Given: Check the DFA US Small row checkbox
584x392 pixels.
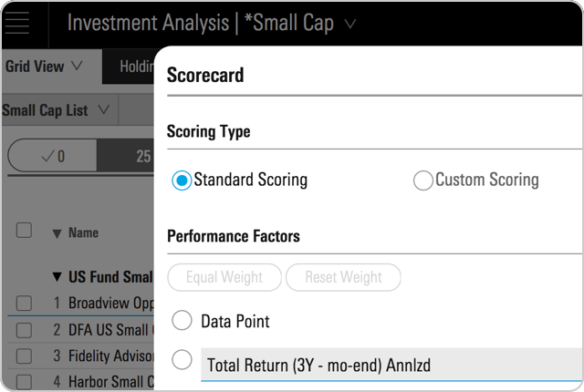Looking at the screenshot, I should point(25,329).
